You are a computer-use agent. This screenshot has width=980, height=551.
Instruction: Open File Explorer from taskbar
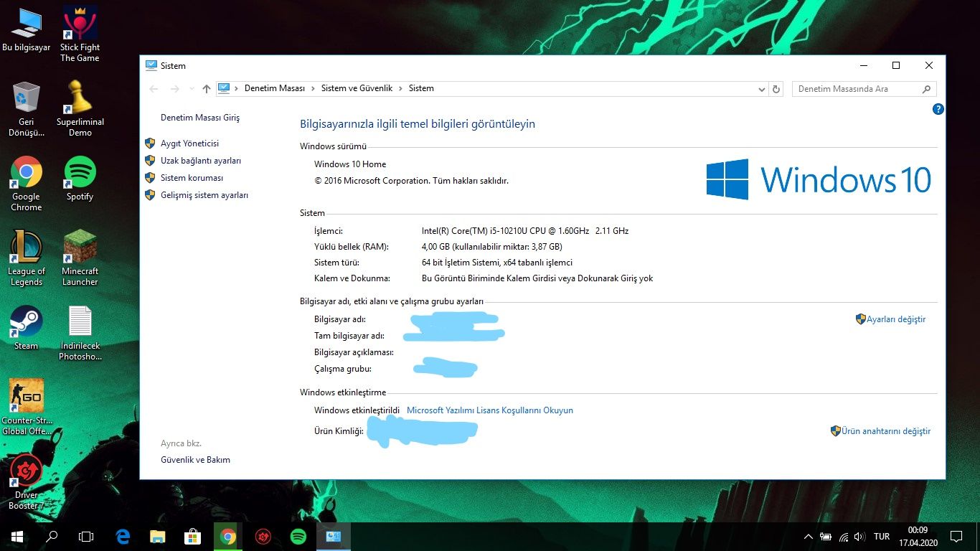tap(158, 536)
